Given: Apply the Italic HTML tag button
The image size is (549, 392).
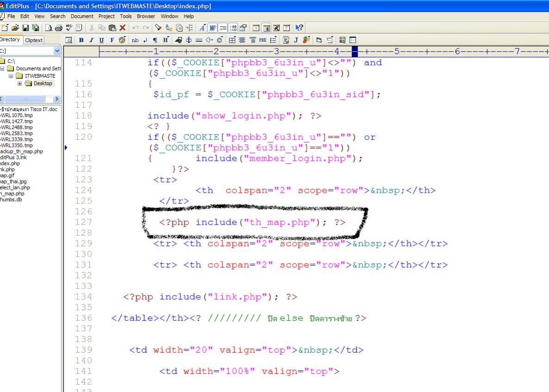Looking at the screenshot, I should pyautogui.click(x=91, y=40).
